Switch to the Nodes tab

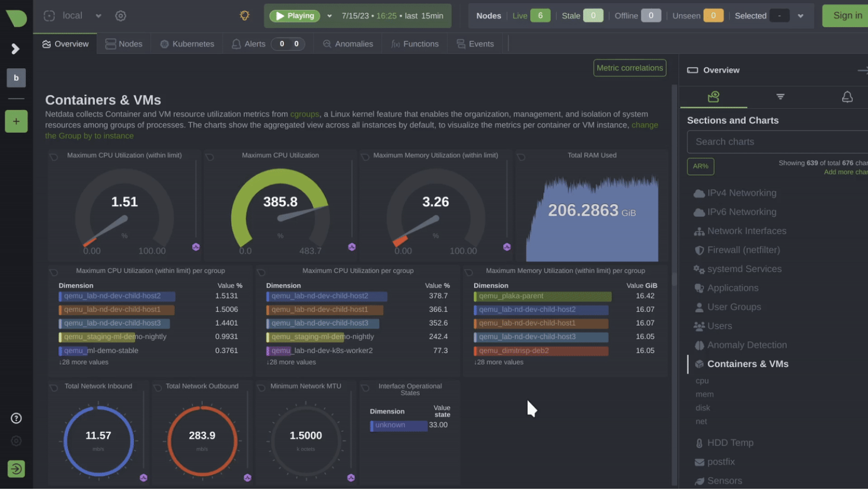tap(124, 43)
